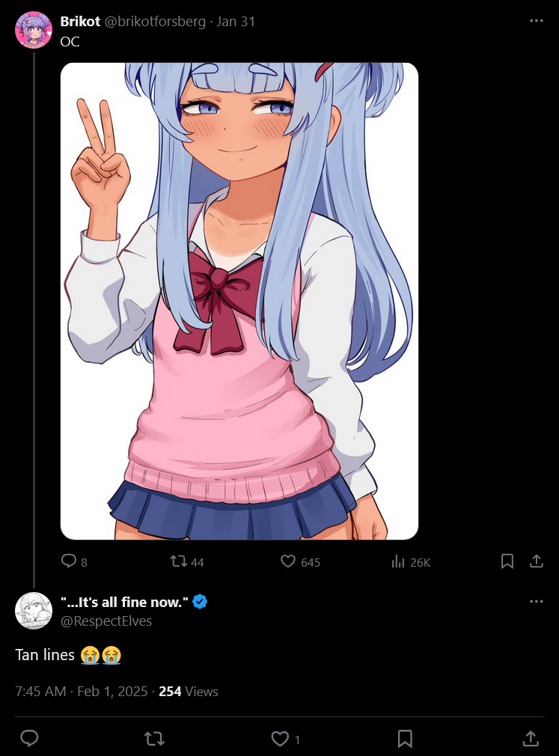Open Brikot's profile avatar
Viewport: 559px width, 756px height.
(34, 30)
